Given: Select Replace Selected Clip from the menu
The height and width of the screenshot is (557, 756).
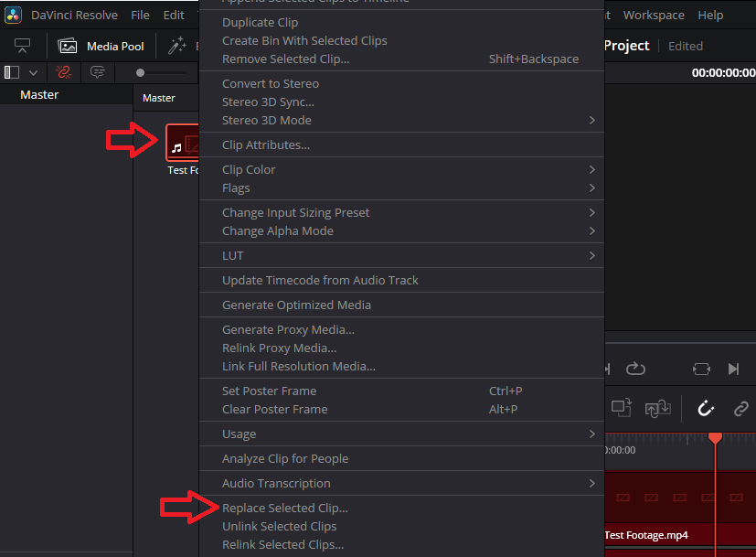Looking at the screenshot, I should (284, 508).
